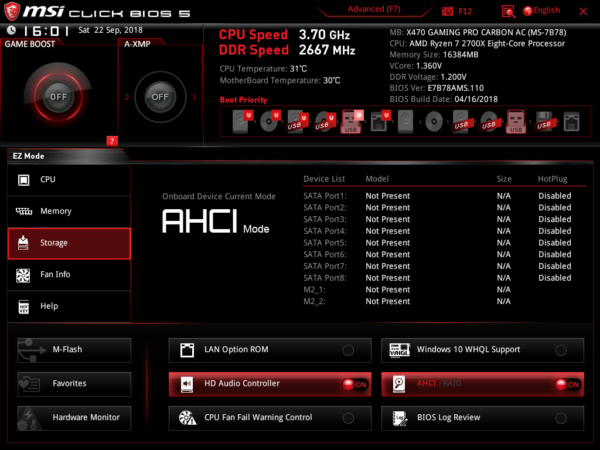Switch the AHCI / RAID toggle
The height and width of the screenshot is (450, 600).
[x=482, y=384]
